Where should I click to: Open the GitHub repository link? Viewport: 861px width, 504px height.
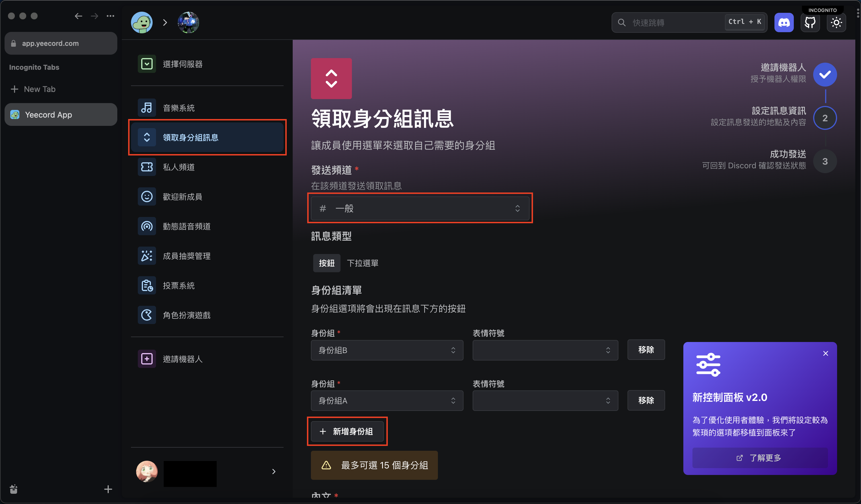point(810,22)
